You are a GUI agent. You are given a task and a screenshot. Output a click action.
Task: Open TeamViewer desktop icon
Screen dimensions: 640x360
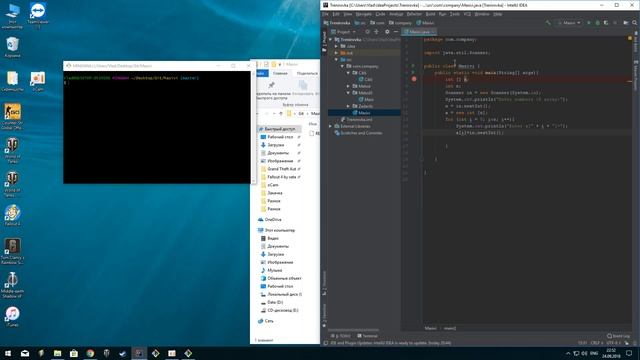click(x=38, y=16)
